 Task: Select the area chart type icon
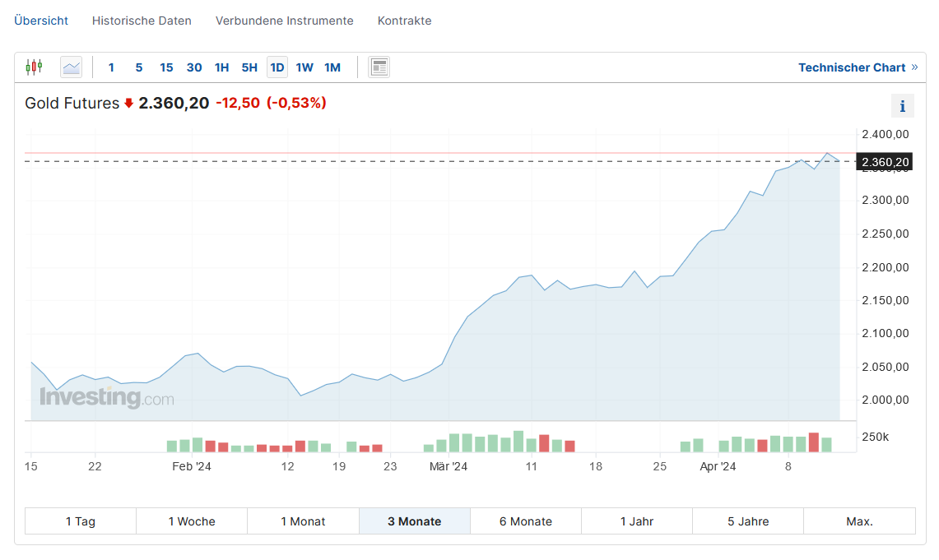click(x=72, y=67)
